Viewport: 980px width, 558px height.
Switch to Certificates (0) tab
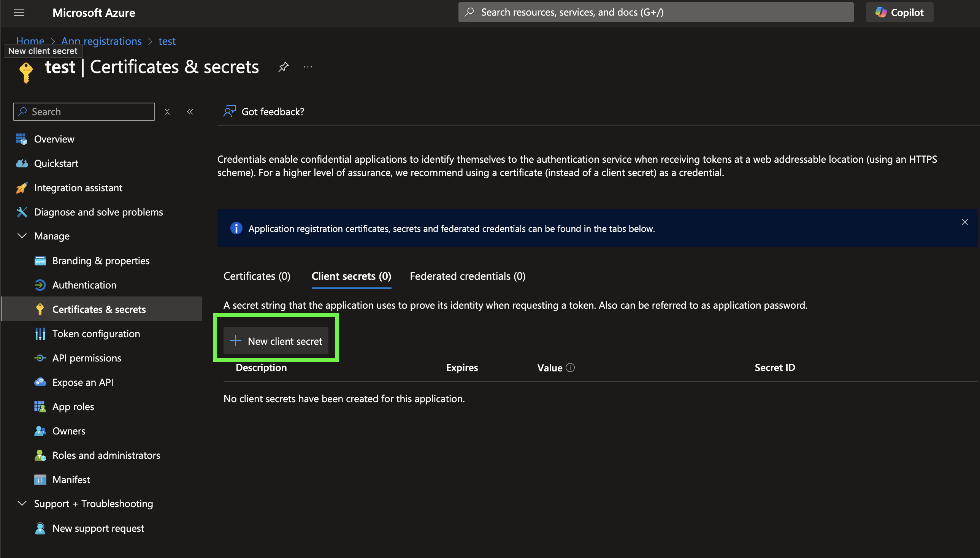click(257, 276)
